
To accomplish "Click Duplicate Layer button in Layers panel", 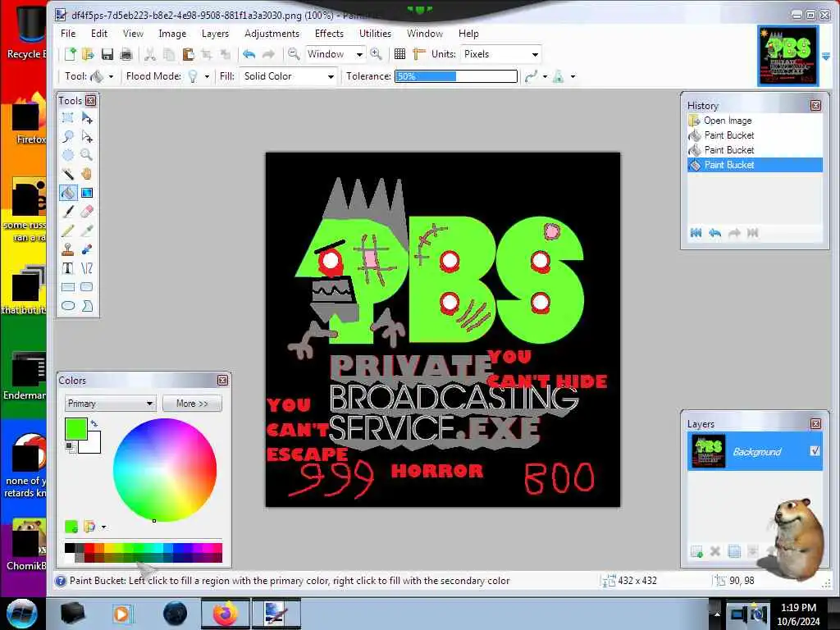I will 734,551.
